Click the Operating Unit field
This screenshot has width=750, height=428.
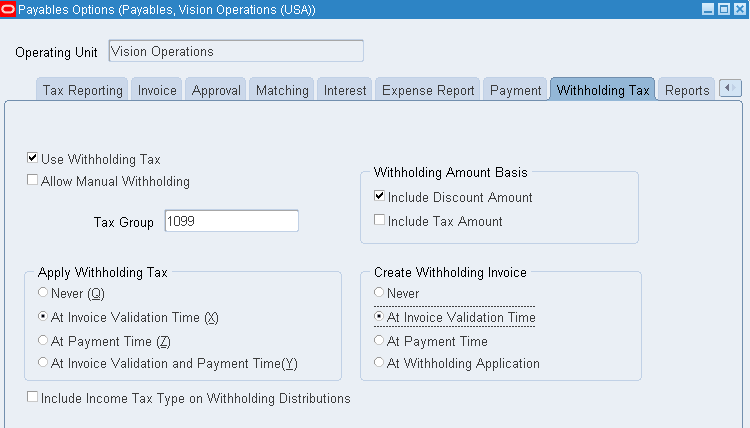click(235, 51)
